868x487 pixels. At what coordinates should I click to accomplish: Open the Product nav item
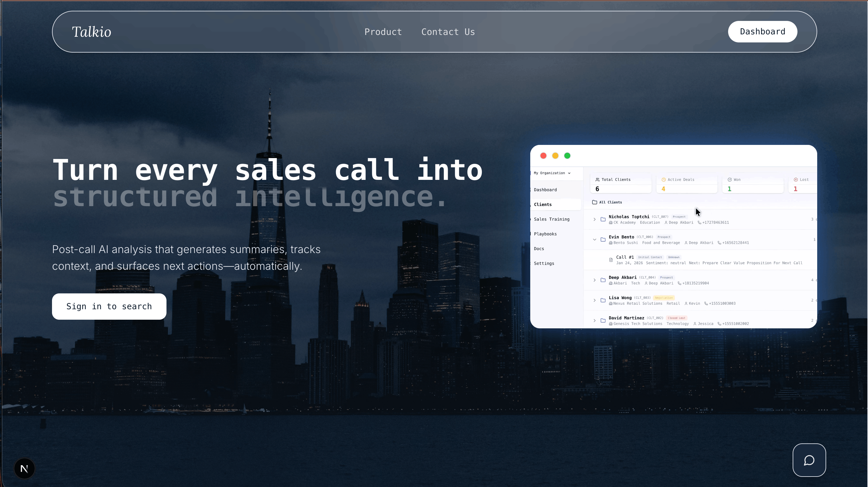tap(383, 32)
